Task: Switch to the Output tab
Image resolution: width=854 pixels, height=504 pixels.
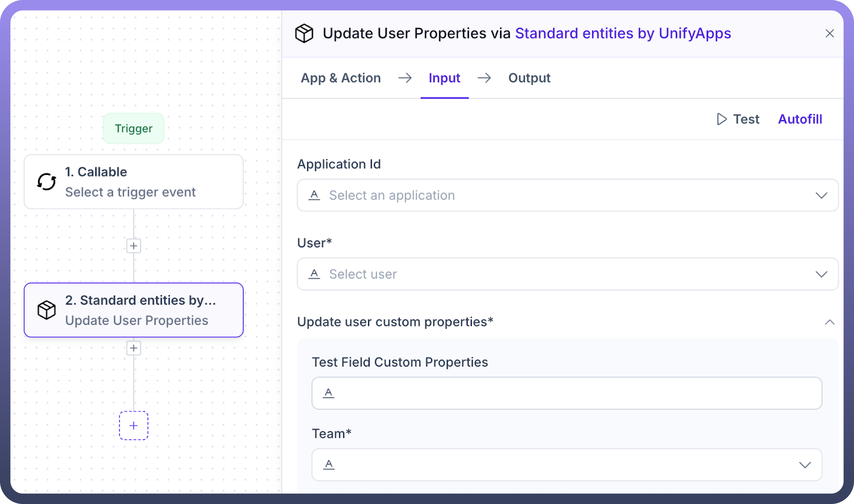Action: pyautogui.click(x=529, y=78)
